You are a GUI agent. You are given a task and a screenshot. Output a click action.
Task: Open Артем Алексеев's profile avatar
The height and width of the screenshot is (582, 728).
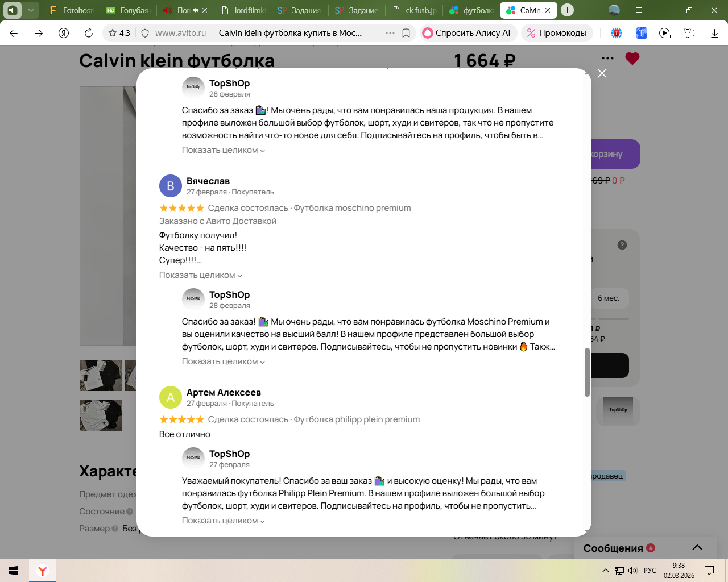tap(171, 397)
